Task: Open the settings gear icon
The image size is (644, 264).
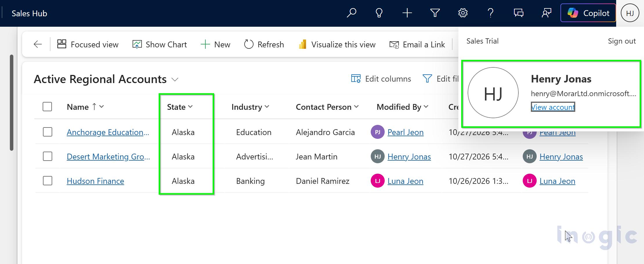Action: (463, 13)
